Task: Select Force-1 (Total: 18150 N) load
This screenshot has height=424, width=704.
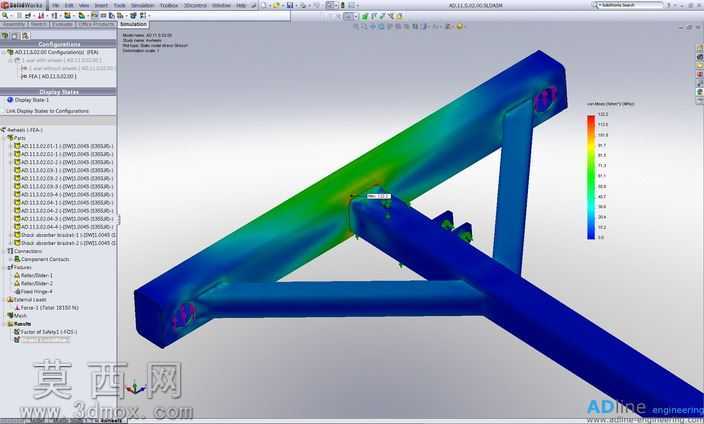Action: [x=46, y=308]
